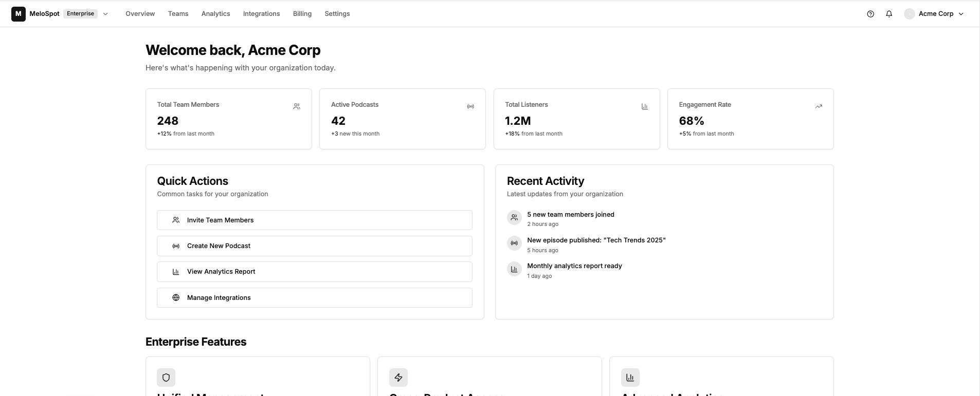This screenshot has height=396, width=980.
Task: Go to the Analytics nav tab
Action: pyautogui.click(x=215, y=14)
